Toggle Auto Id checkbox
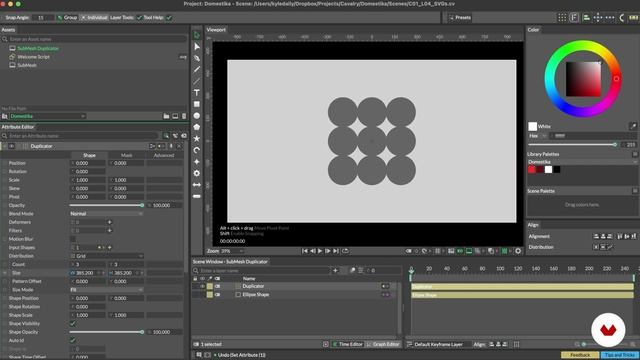 [73, 340]
